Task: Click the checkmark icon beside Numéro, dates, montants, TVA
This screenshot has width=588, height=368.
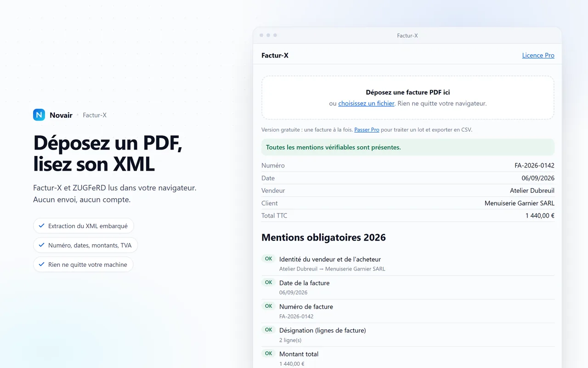Action: coord(42,245)
